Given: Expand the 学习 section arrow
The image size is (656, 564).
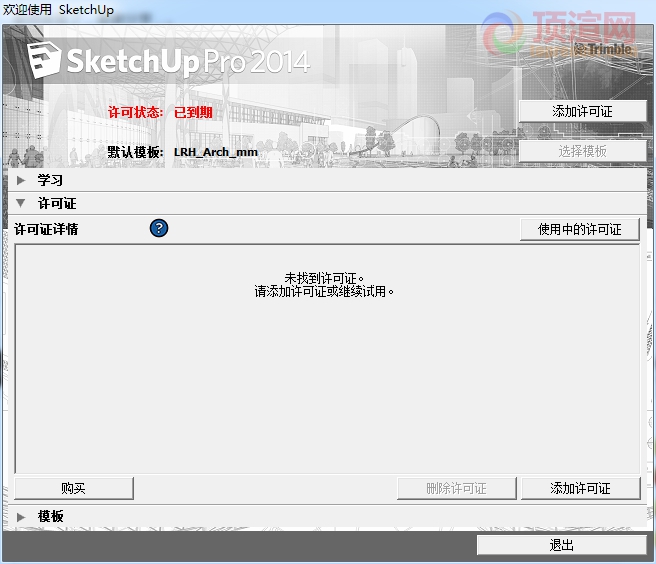Looking at the screenshot, I should tap(20, 180).
